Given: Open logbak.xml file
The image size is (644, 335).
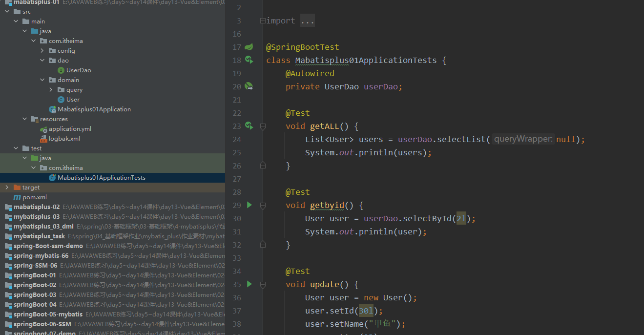Looking at the screenshot, I should pyautogui.click(x=64, y=139).
